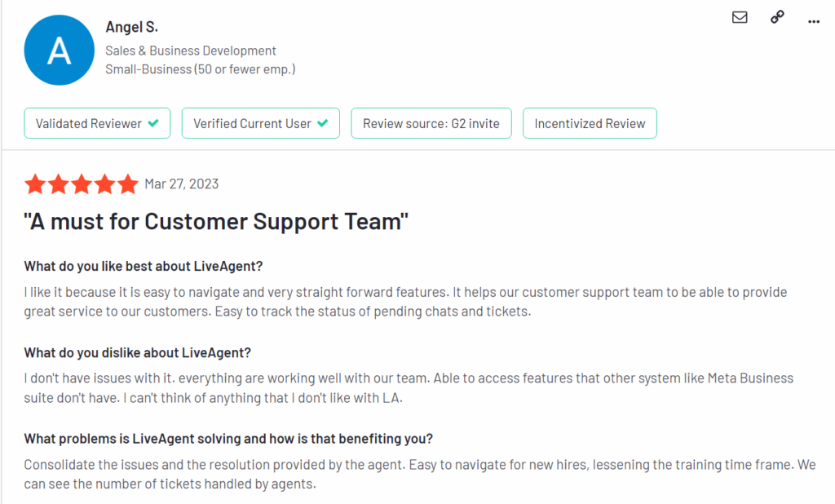Open the more options ellipsis menu
Viewport: 835px width, 504px height.
tap(813, 21)
